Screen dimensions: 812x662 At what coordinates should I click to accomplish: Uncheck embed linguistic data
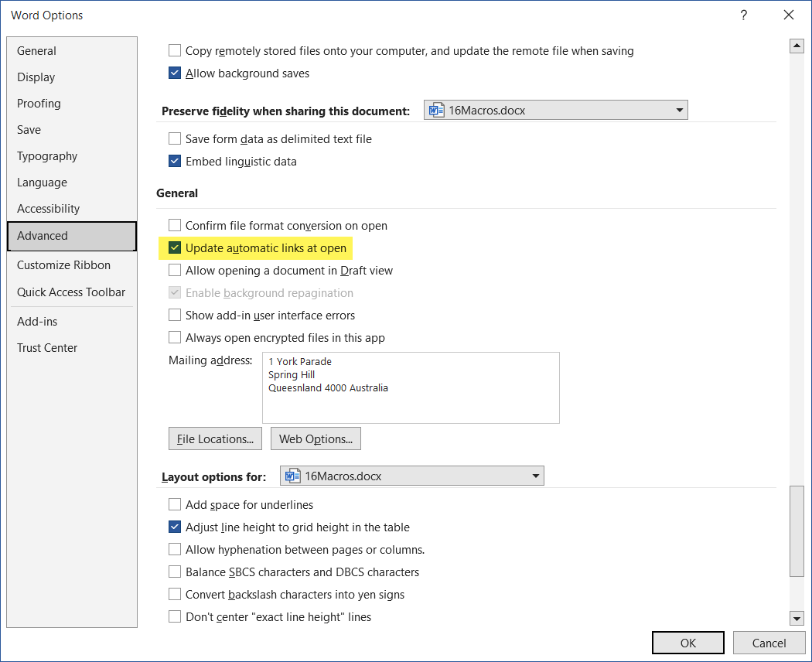click(x=175, y=161)
